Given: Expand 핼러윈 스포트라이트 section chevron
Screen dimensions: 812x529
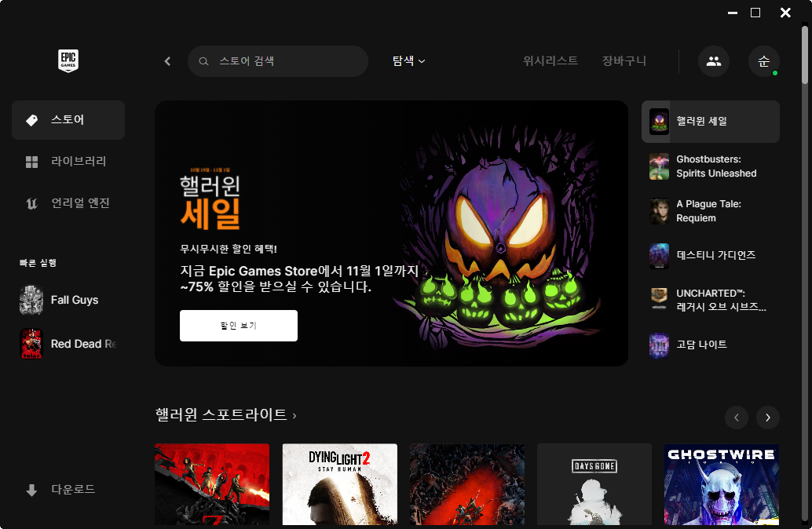Looking at the screenshot, I should (x=294, y=416).
